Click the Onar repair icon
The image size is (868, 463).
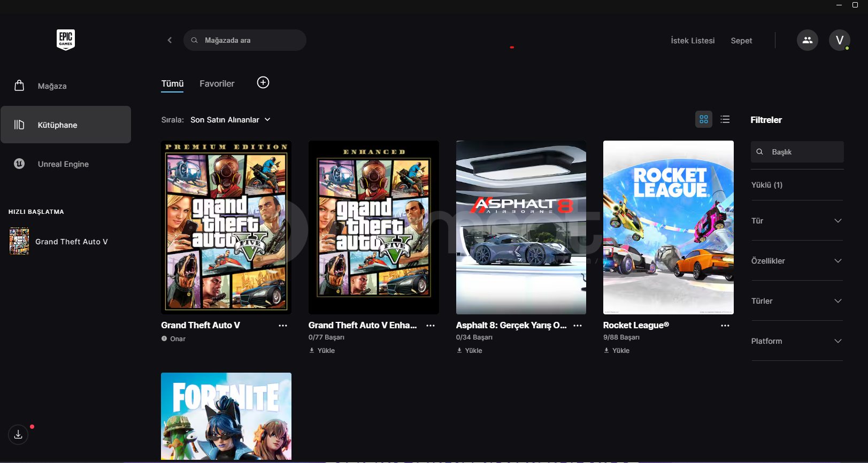[164, 338]
